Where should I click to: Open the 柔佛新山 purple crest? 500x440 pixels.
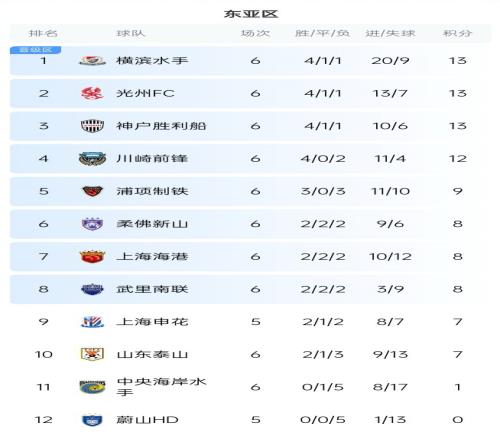tap(92, 224)
